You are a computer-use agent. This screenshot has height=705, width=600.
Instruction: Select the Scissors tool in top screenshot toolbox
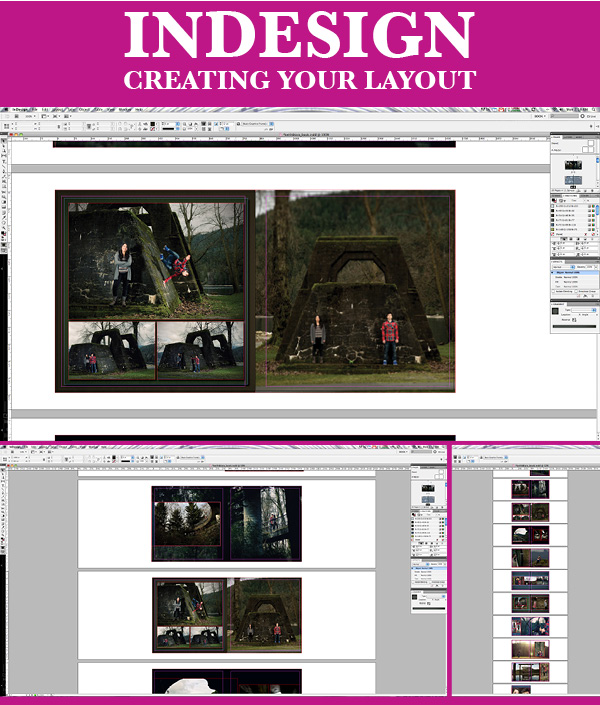pyautogui.click(x=3, y=192)
